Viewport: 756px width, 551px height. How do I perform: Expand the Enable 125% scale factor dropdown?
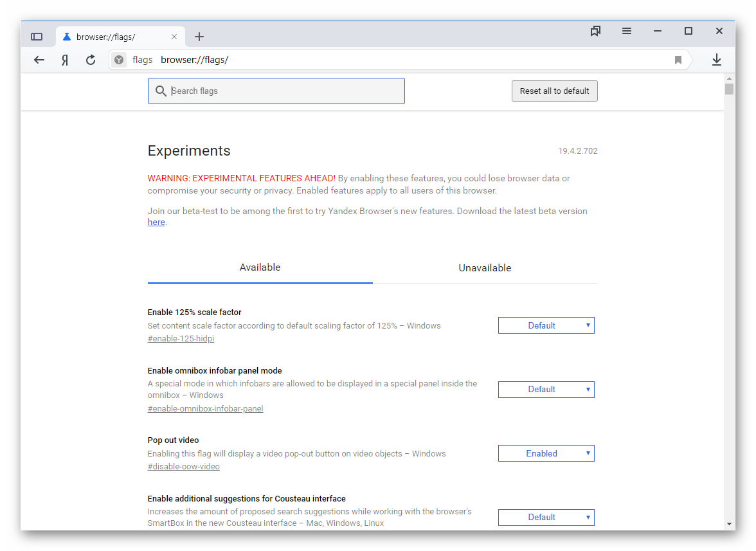point(546,325)
